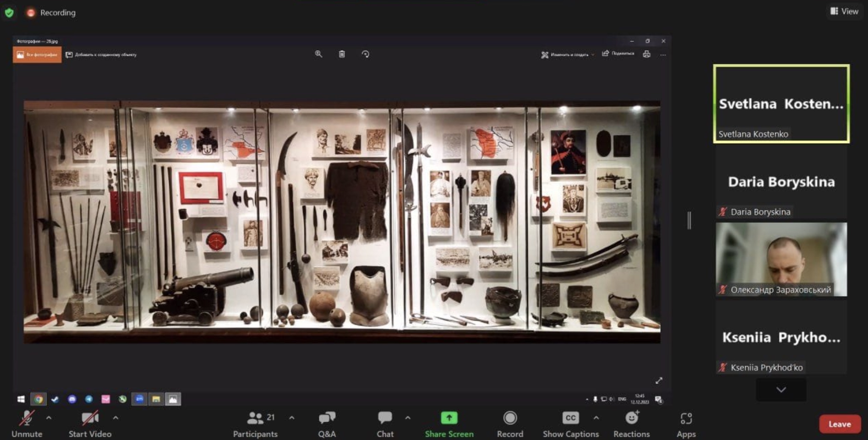Click the green encryption shield icon
The image size is (868, 440).
click(x=9, y=13)
